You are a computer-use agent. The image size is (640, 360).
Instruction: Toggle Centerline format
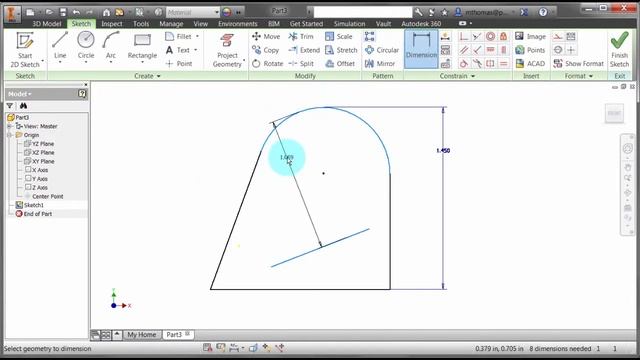558,50
